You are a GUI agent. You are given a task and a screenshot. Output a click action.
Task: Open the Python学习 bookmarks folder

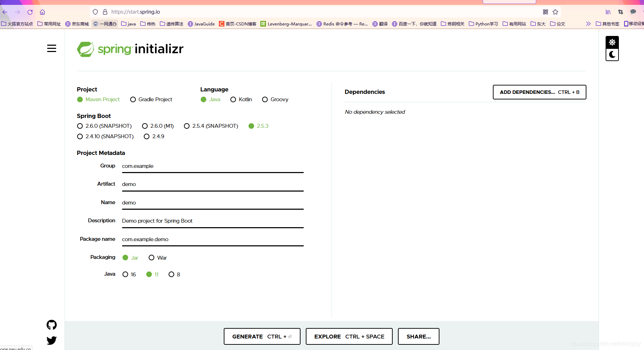(483, 24)
